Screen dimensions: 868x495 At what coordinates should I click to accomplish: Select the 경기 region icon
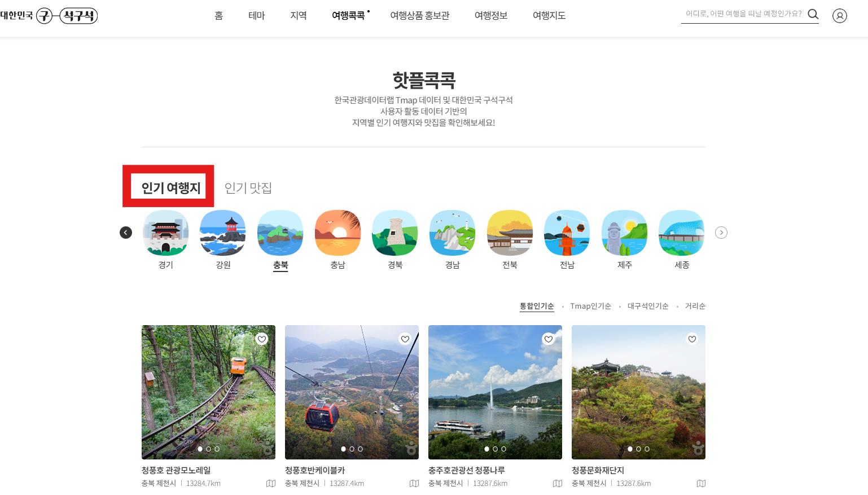tap(165, 232)
